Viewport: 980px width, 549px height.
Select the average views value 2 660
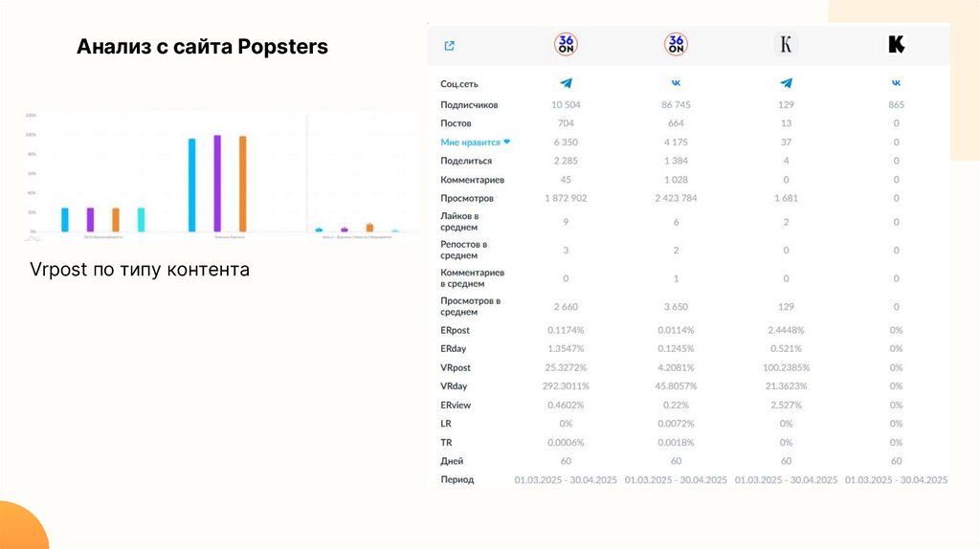pyautogui.click(x=566, y=307)
